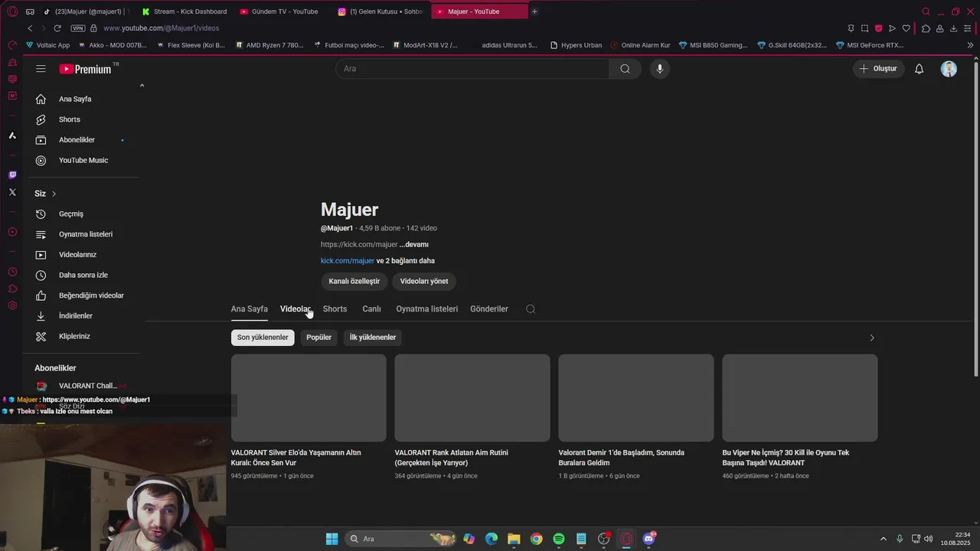Open Opera sidebar settings gear

[12, 305]
